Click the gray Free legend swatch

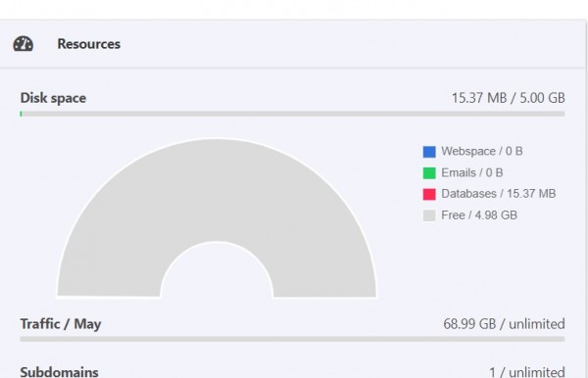click(429, 215)
